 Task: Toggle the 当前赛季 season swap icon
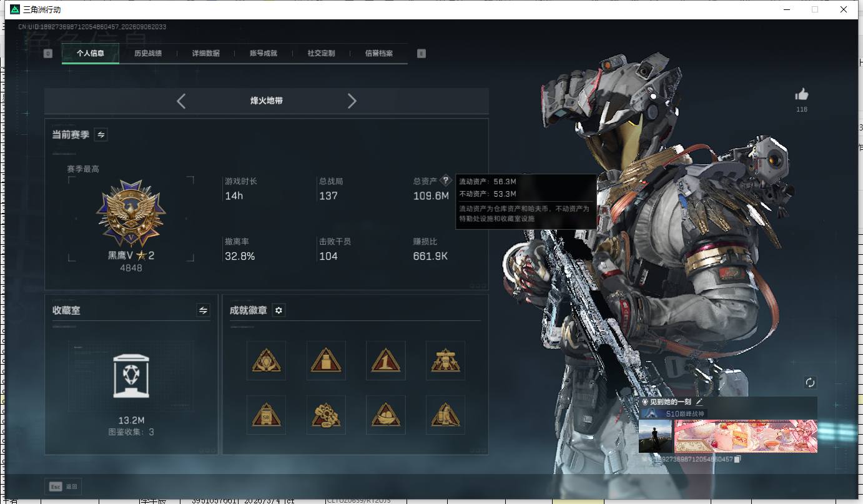click(x=101, y=134)
